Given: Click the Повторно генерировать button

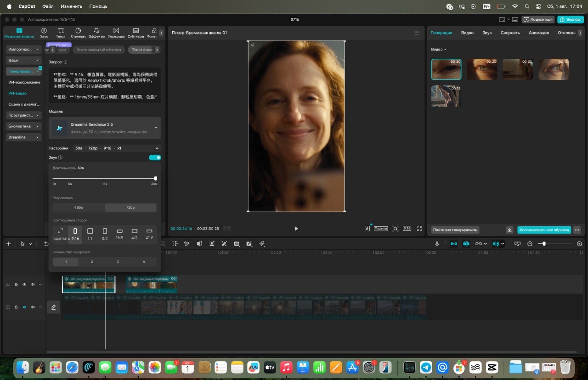Looking at the screenshot, I should pos(455,230).
